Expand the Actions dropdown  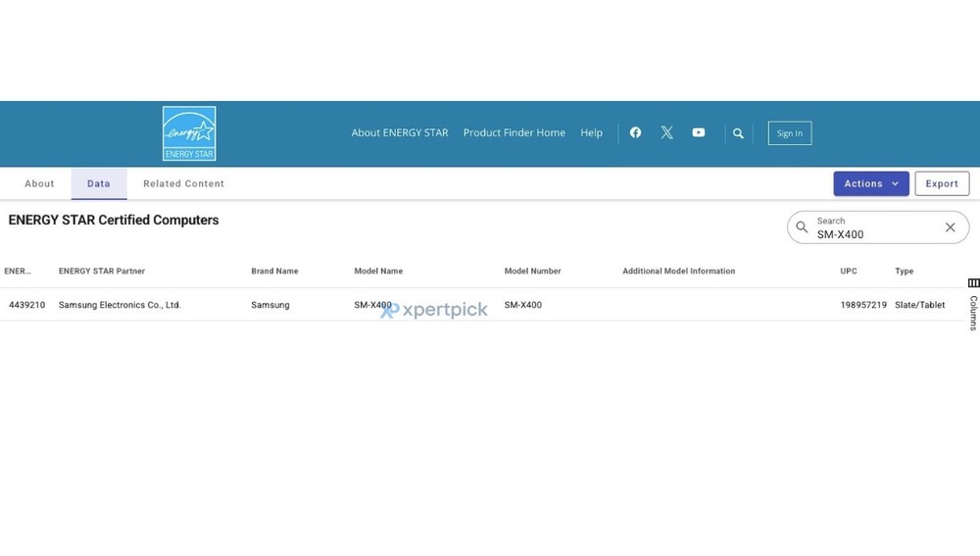point(871,183)
